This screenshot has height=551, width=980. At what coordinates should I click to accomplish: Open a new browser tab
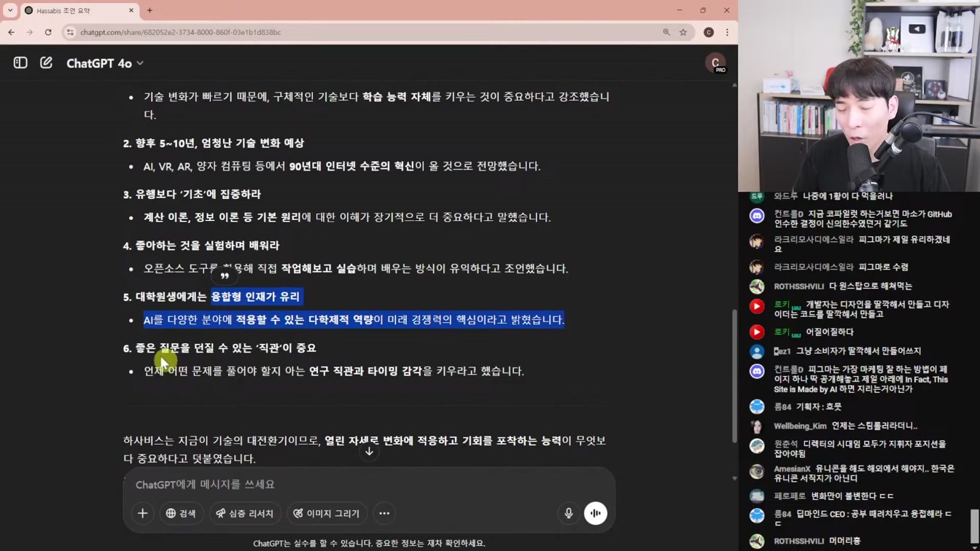tap(149, 10)
